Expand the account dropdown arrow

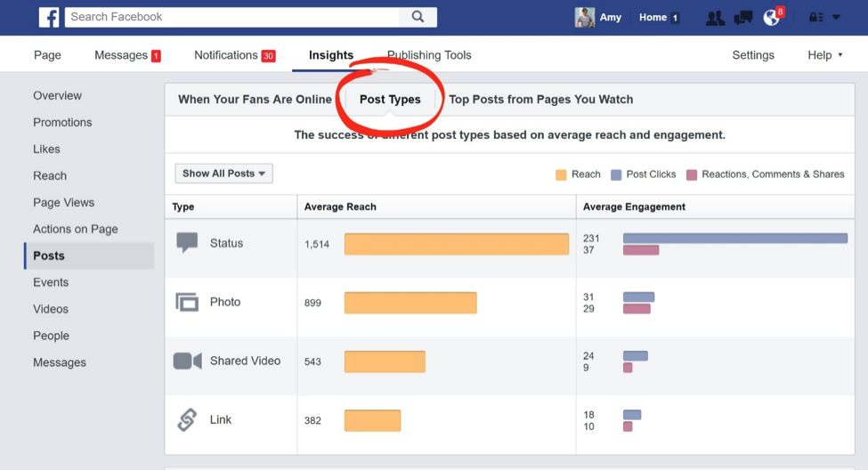[x=836, y=17]
